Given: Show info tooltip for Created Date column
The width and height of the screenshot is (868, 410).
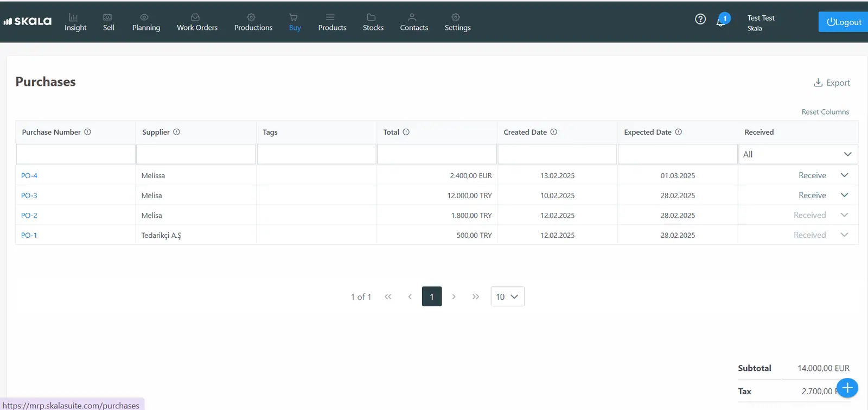Looking at the screenshot, I should (x=554, y=132).
